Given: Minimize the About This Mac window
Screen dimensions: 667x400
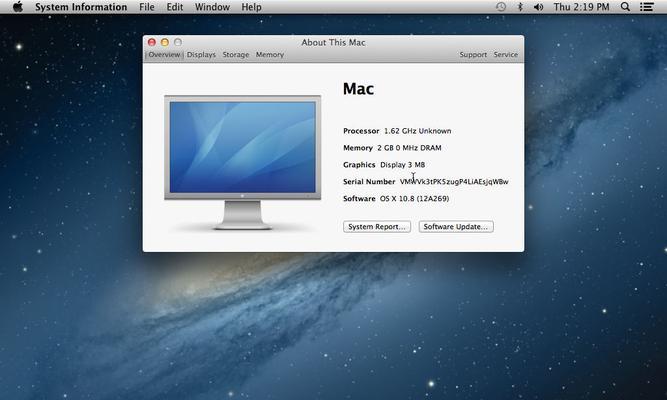Looking at the screenshot, I should [x=165, y=42].
